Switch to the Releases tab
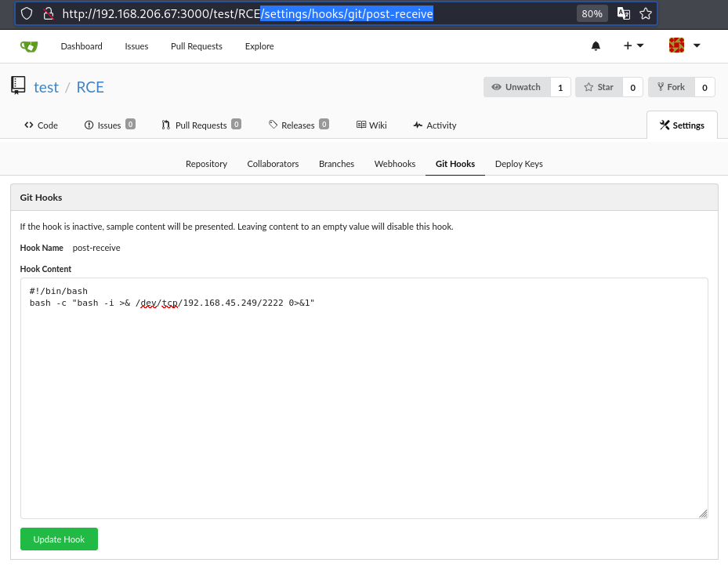The width and height of the screenshot is (728, 570). (299, 125)
